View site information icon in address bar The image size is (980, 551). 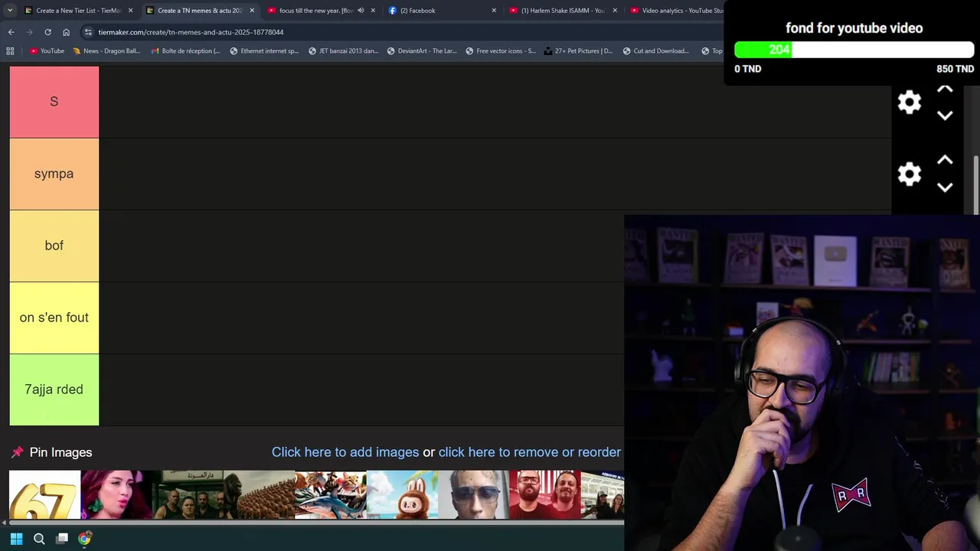tap(89, 32)
